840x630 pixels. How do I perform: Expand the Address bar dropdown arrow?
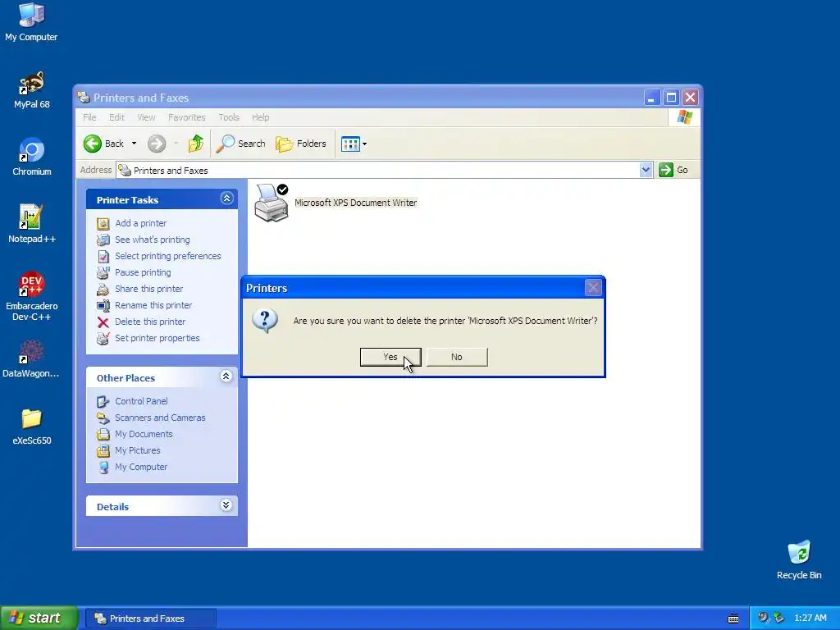click(646, 170)
